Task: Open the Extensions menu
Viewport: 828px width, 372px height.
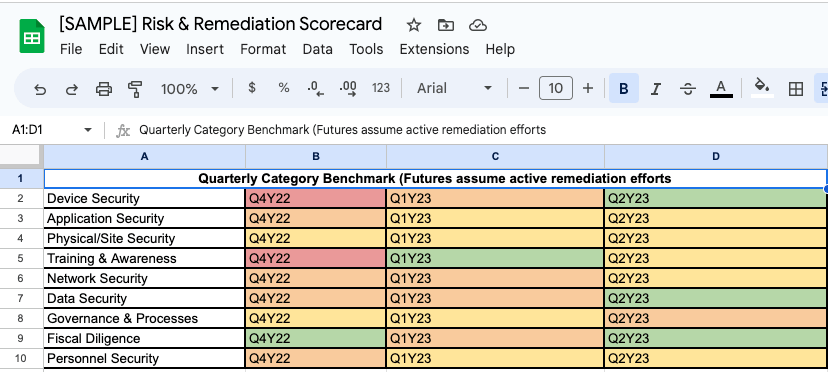Action: (434, 49)
